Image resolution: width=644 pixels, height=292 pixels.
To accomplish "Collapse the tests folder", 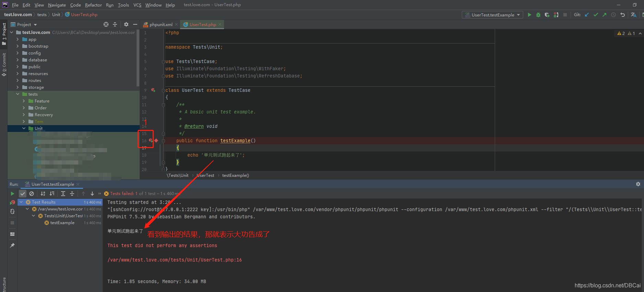I will point(17,94).
